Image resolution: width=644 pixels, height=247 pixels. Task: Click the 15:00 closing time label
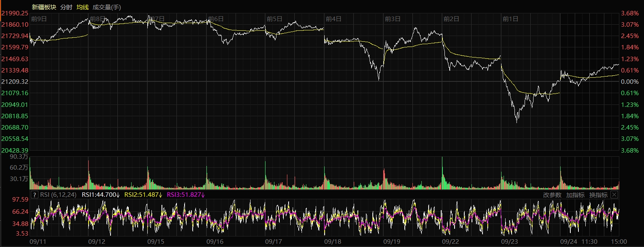[619, 242]
